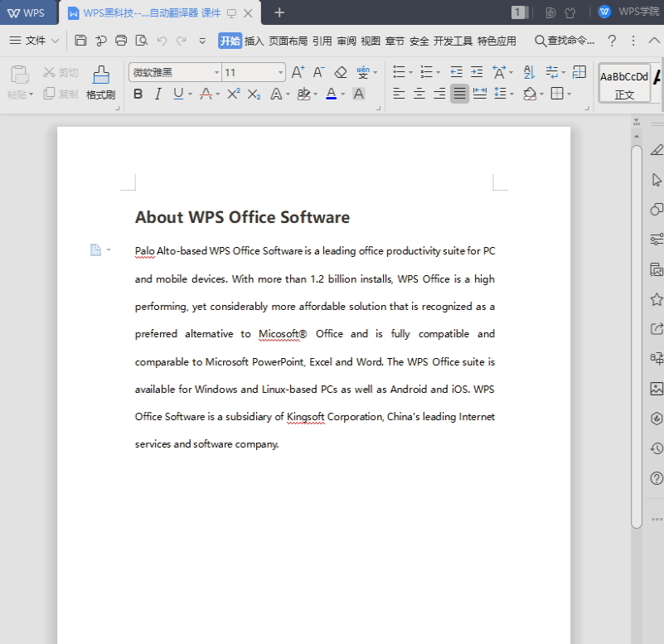Toggle bold formatting
This screenshot has height=644, width=664.
pyautogui.click(x=138, y=94)
